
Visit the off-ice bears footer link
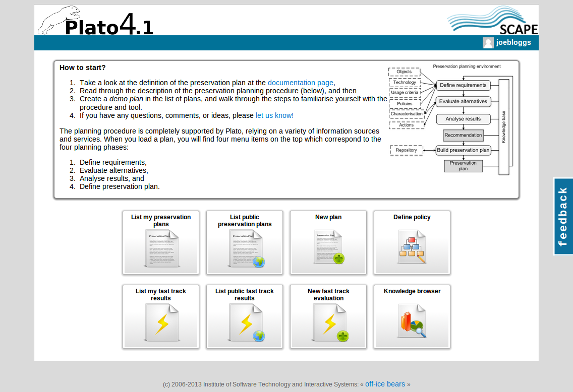[x=385, y=384]
